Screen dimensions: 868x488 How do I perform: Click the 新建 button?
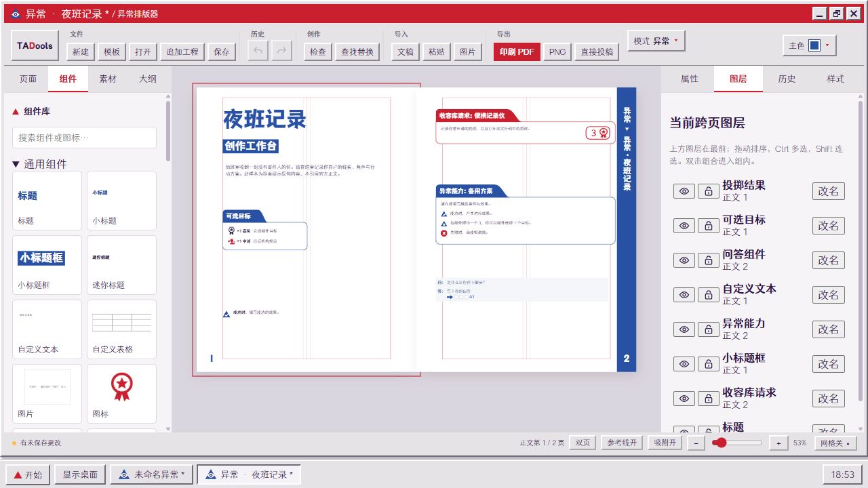(x=80, y=52)
